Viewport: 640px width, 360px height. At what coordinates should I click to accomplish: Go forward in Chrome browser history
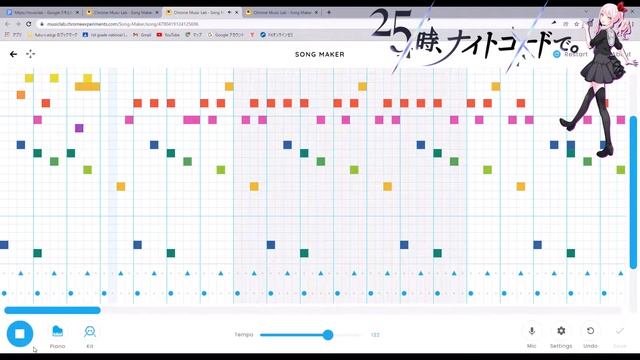18,24
